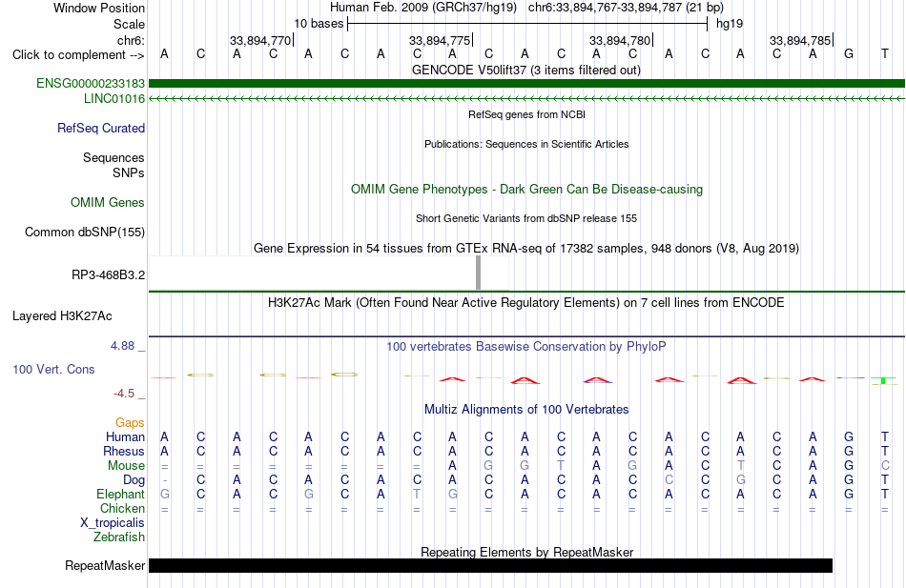Click 'Publications: Sequences in Scientific Articles' title
The image size is (906, 588).
526,144
